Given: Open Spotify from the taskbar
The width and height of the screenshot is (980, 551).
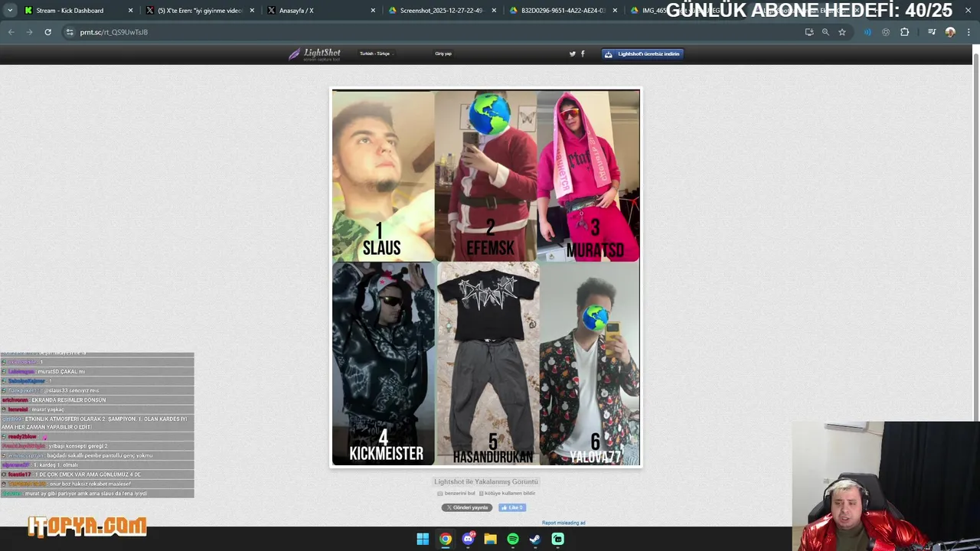Looking at the screenshot, I should [513, 539].
